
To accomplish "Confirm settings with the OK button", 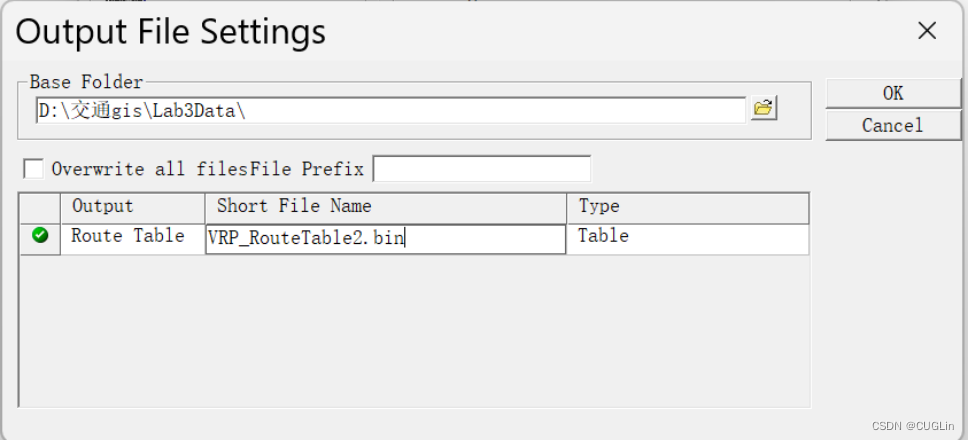I will 893,93.
